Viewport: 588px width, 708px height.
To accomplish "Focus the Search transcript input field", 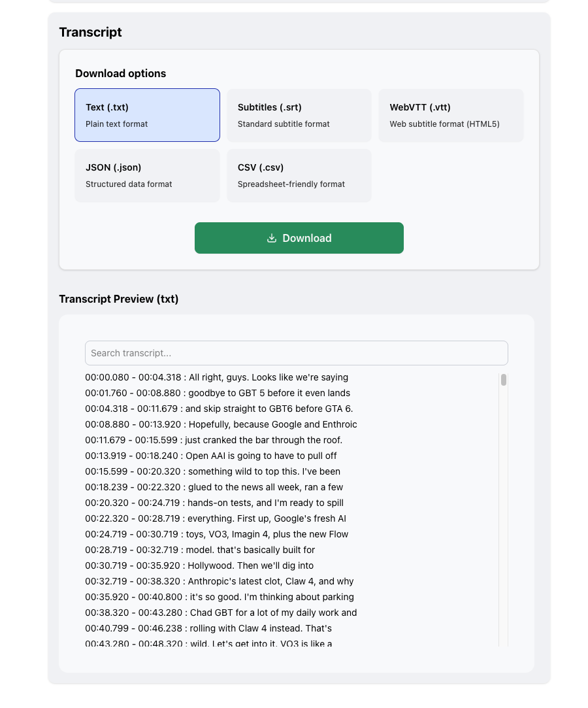I will [297, 353].
